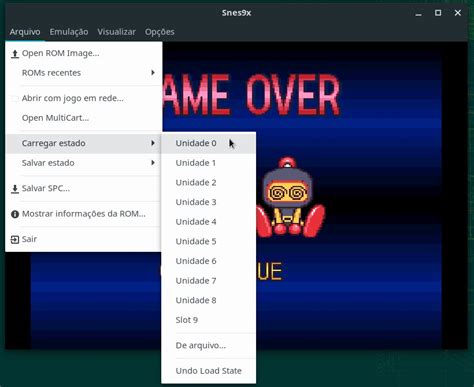Click the download icon beside Salvar SPC
Image resolution: width=474 pixels, height=387 pixels.
pyautogui.click(x=15, y=189)
